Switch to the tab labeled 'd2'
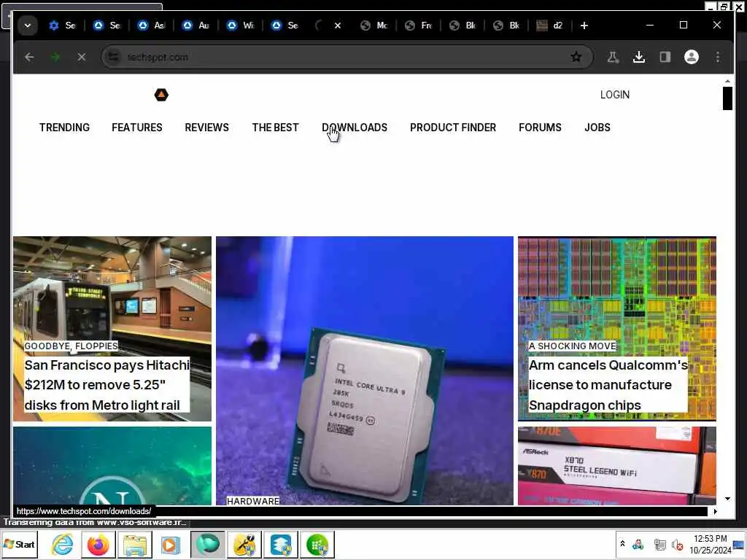Image resolution: width=747 pixels, height=560 pixels. [550, 26]
